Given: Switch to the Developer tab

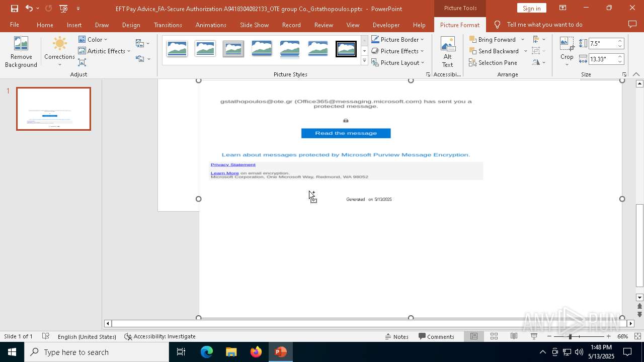Looking at the screenshot, I should tap(386, 25).
